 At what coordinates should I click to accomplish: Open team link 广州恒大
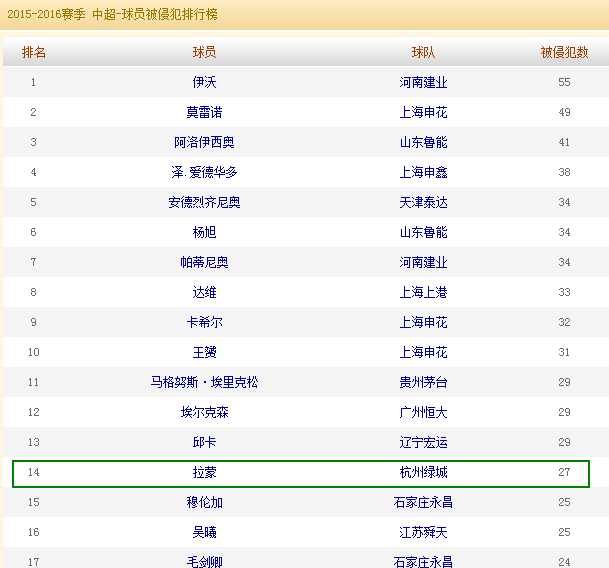click(423, 412)
